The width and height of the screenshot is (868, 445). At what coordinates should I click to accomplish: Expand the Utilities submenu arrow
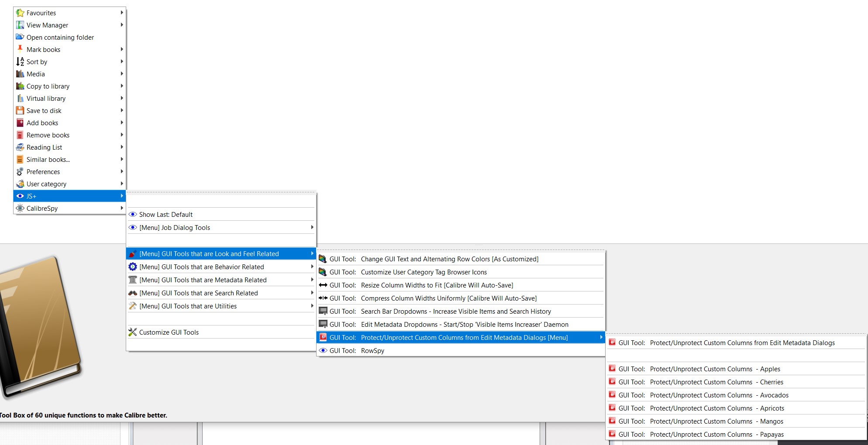coord(312,306)
